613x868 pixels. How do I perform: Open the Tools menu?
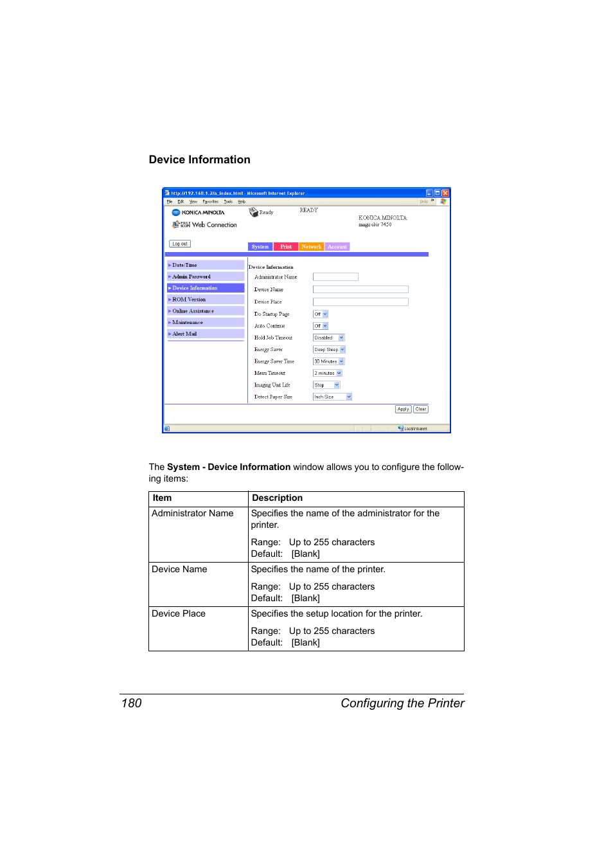[228, 202]
